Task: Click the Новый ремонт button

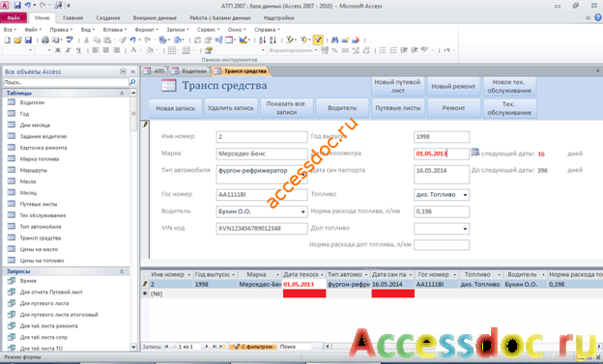Action: [x=453, y=87]
